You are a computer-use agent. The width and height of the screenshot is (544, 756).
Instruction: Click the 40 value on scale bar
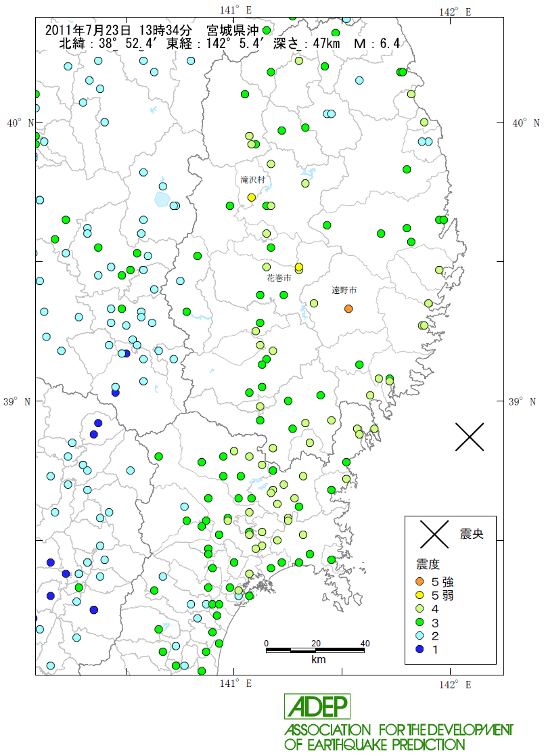tap(365, 643)
